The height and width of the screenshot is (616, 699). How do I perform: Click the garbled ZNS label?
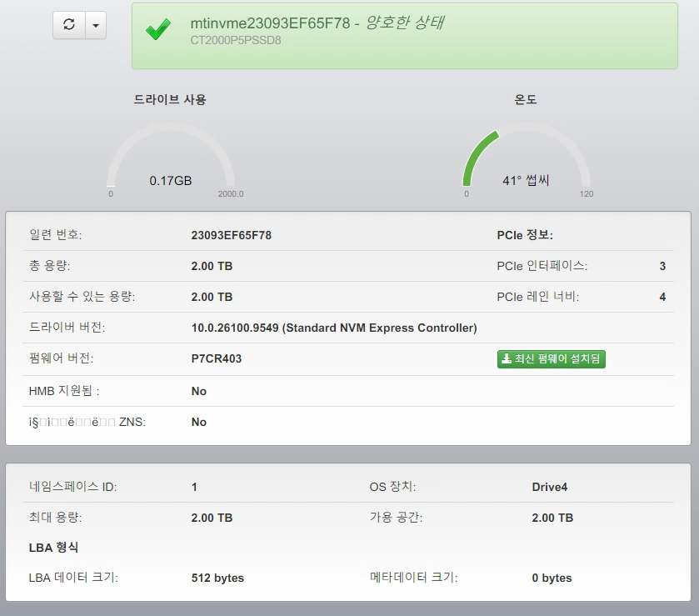point(87,422)
